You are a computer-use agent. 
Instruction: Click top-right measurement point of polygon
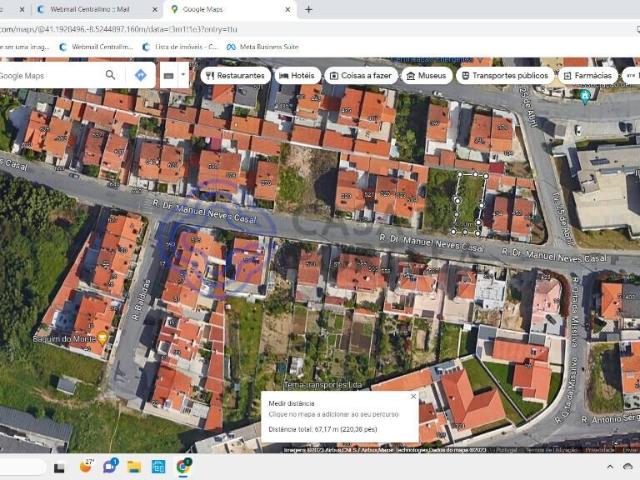coord(486,176)
